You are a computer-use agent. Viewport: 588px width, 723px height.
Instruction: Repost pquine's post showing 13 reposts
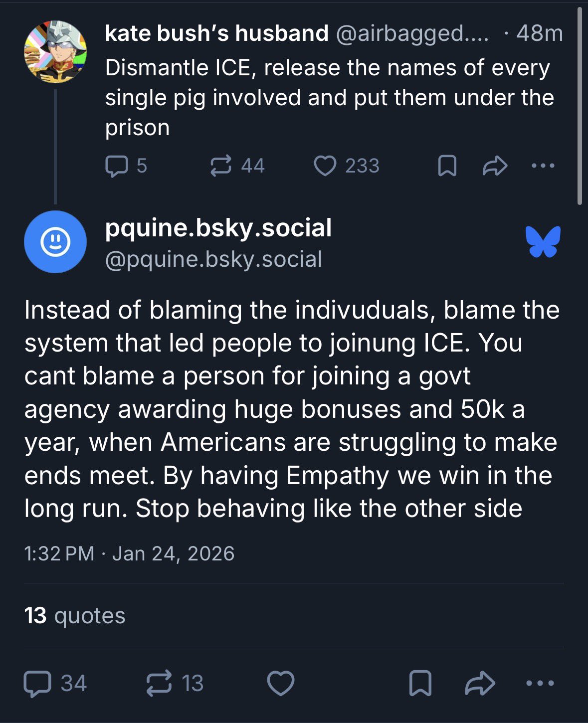pos(159,683)
